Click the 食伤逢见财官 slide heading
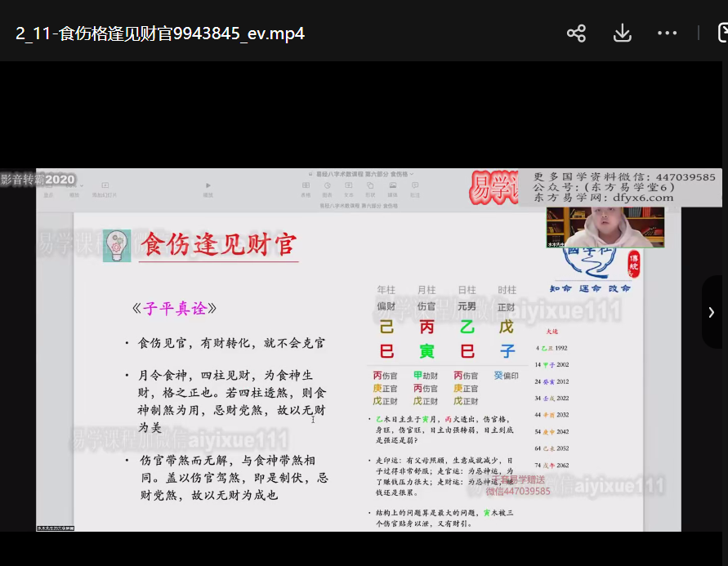 tap(217, 244)
